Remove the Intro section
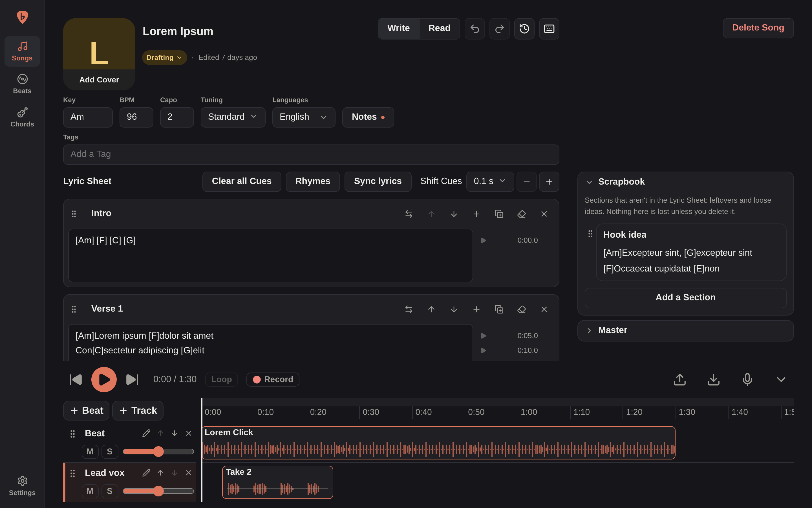The width and height of the screenshot is (812, 508). tap(544, 214)
